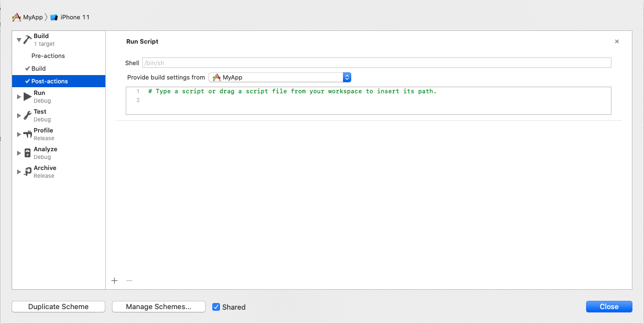Remove the Run Script action with X
This screenshot has width=644, height=324.
point(616,41)
